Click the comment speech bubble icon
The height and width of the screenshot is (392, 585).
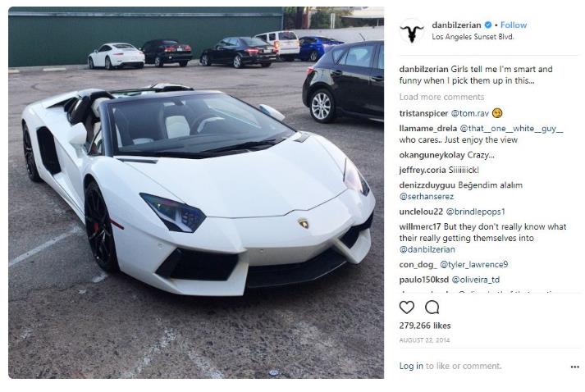432,308
